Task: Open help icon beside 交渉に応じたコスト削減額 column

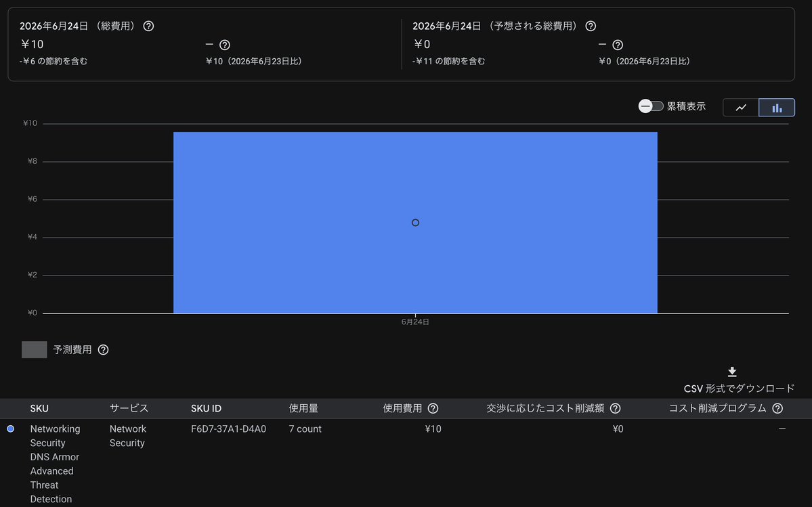Action: [615, 408]
